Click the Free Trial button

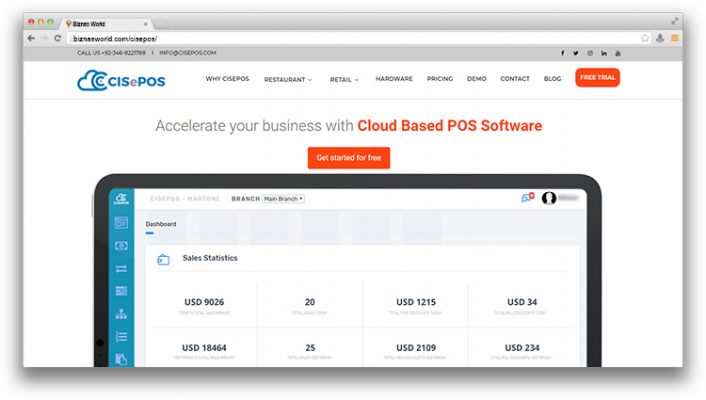coord(597,78)
